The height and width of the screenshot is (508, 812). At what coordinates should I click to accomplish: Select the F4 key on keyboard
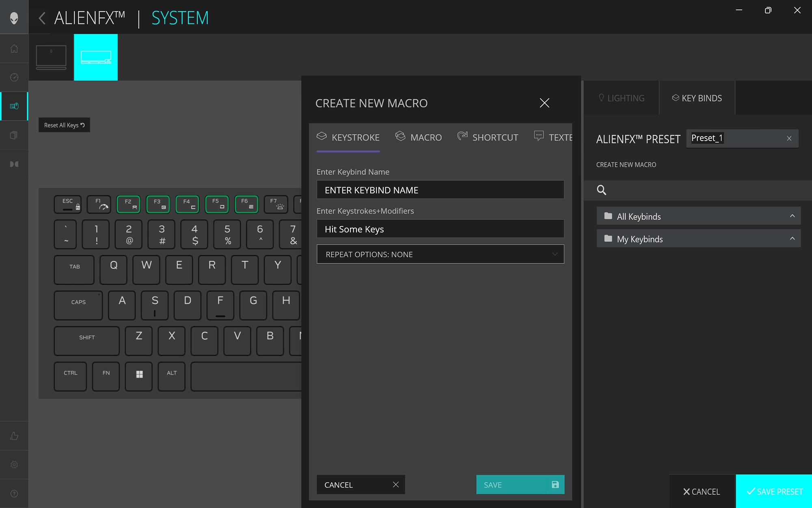187,204
